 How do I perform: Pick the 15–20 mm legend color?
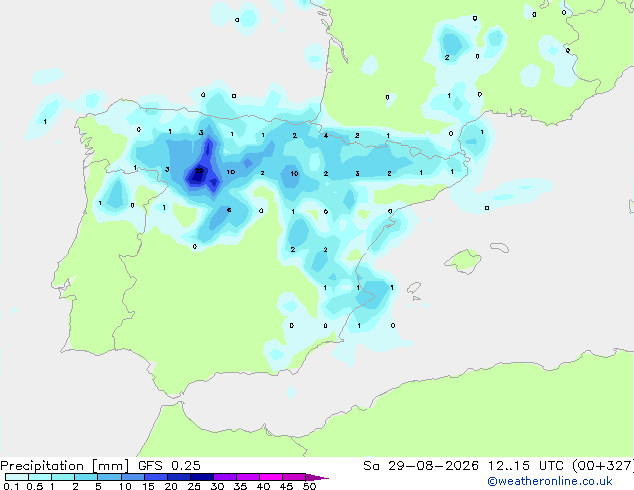[155, 477]
